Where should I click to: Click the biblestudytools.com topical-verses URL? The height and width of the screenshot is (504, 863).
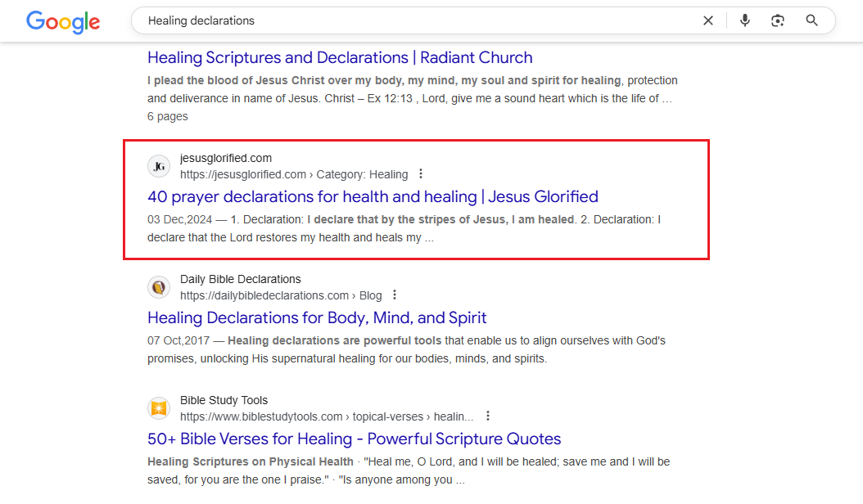click(326, 416)
